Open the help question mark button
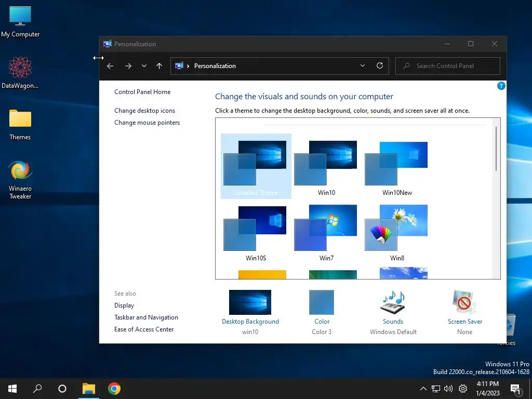The width and height of the screenshot is (532, 399). [501, 86]
